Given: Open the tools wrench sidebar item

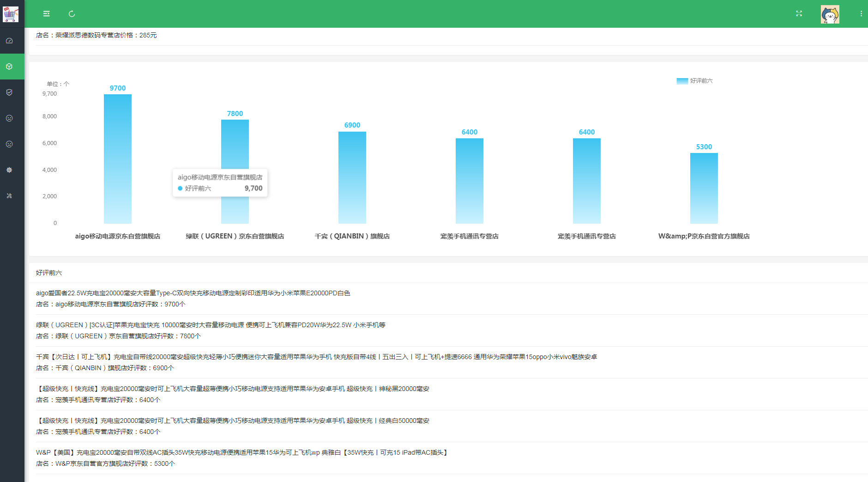Looking at the screenshot, I should point(9,196).
